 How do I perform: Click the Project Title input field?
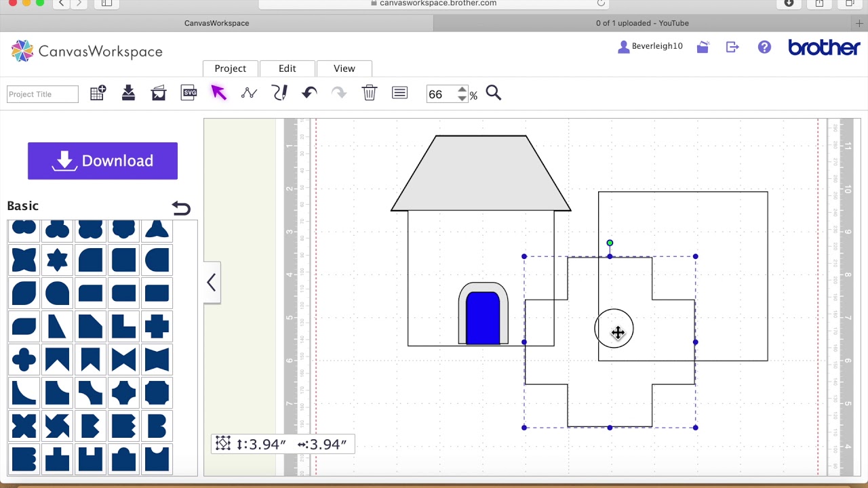tap(43, 94)
